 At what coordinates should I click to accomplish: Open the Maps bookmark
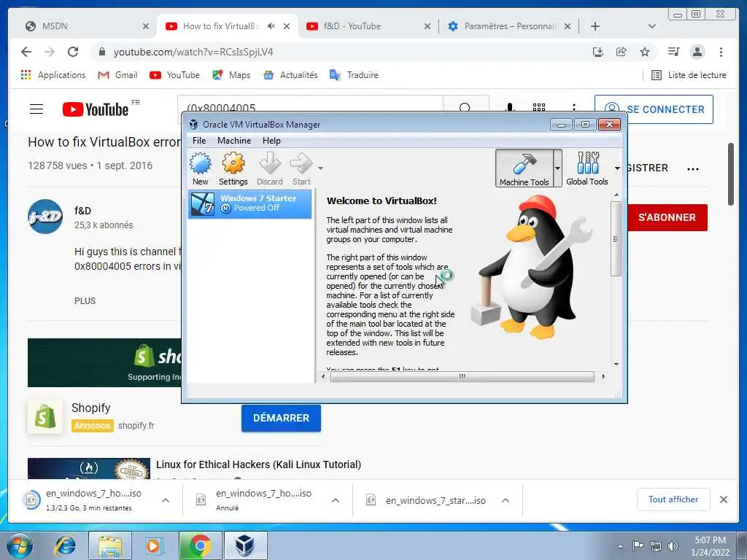[231, 75]
